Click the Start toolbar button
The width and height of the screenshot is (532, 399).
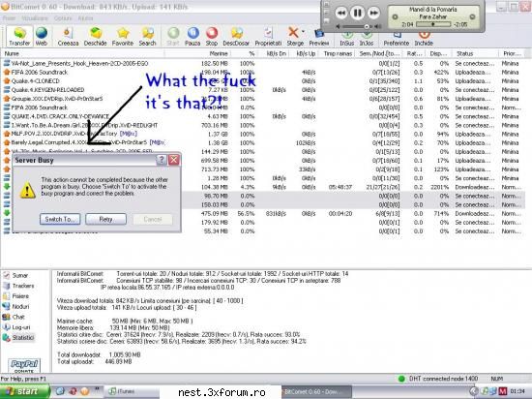173,37
